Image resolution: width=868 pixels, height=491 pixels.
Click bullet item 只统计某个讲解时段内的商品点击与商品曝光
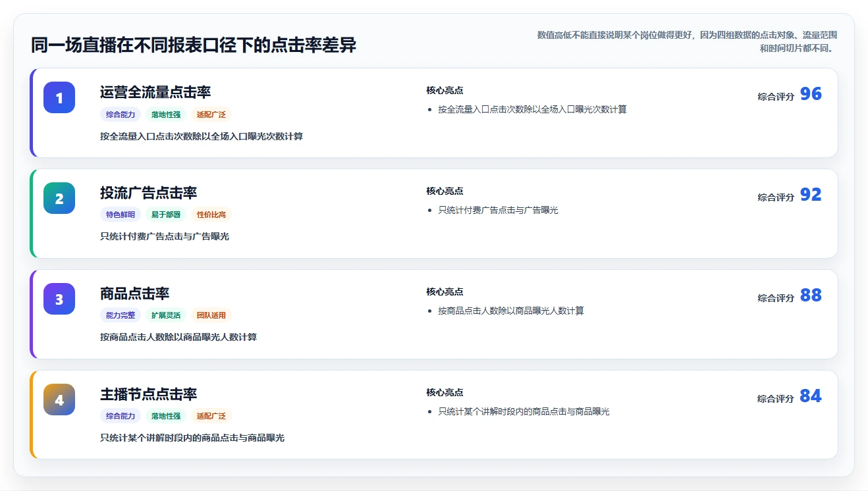524,411
